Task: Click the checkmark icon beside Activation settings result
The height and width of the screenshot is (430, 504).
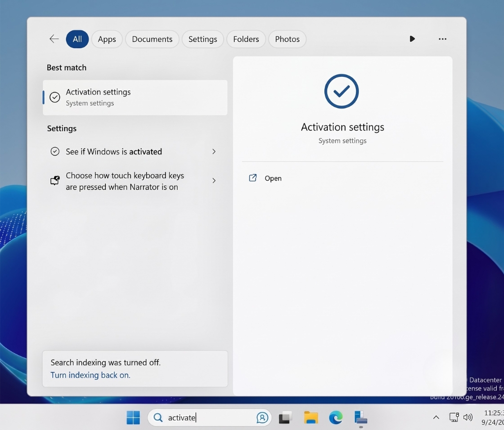Action: pos(55,97)
